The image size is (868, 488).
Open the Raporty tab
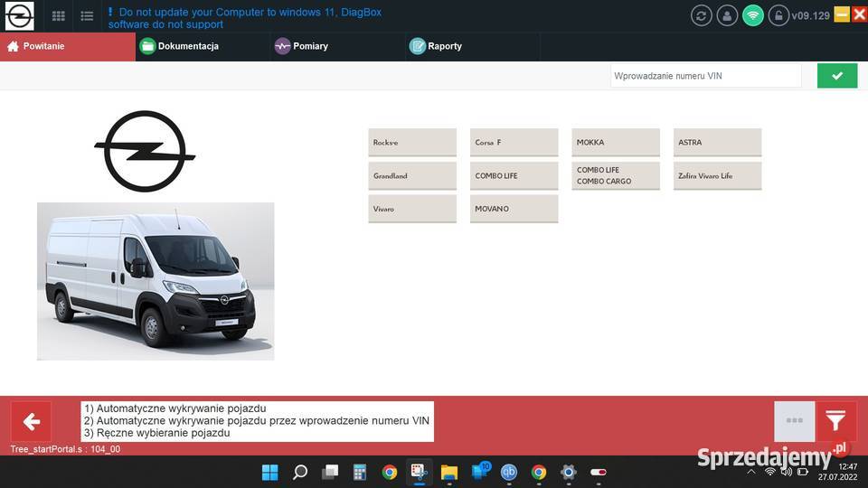(x=473, y=46)
